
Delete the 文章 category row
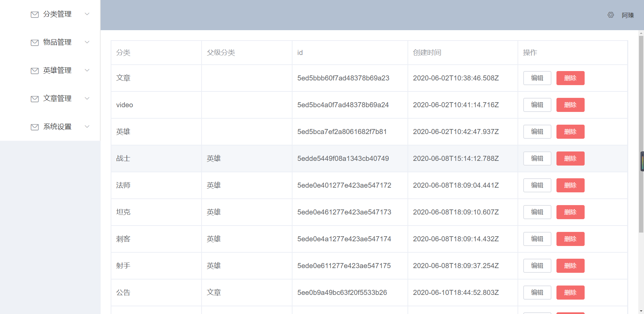coord(570,78)
